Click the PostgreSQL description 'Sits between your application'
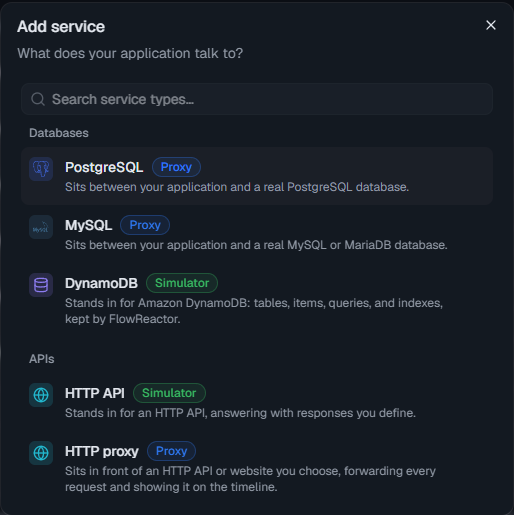514x515 pixels. click(x=237, y=187)
